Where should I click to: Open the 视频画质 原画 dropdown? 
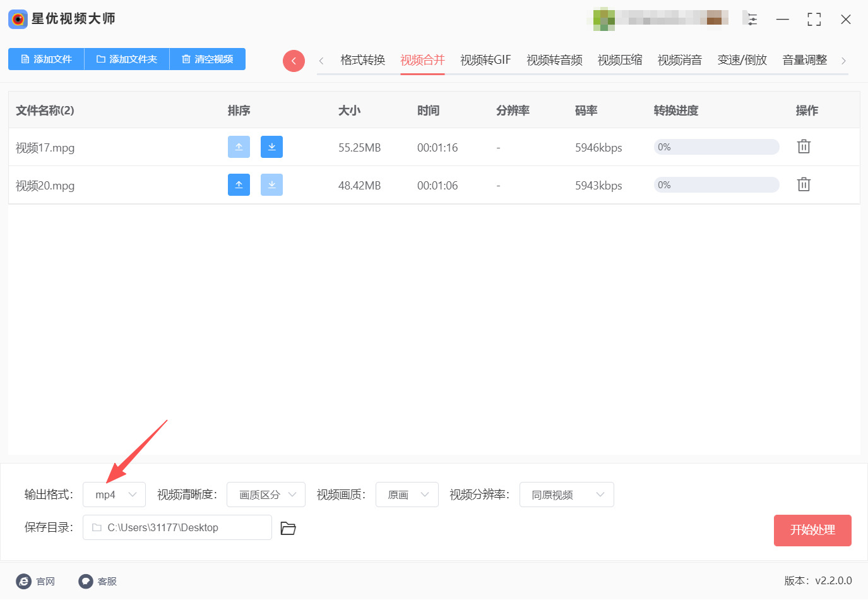(407, 495)
